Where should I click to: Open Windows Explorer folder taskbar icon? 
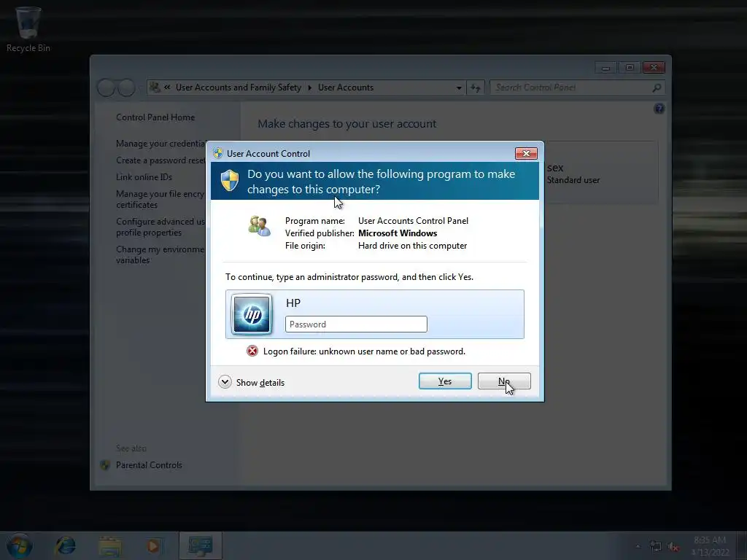pyautogui.click(x=109, y=546)
